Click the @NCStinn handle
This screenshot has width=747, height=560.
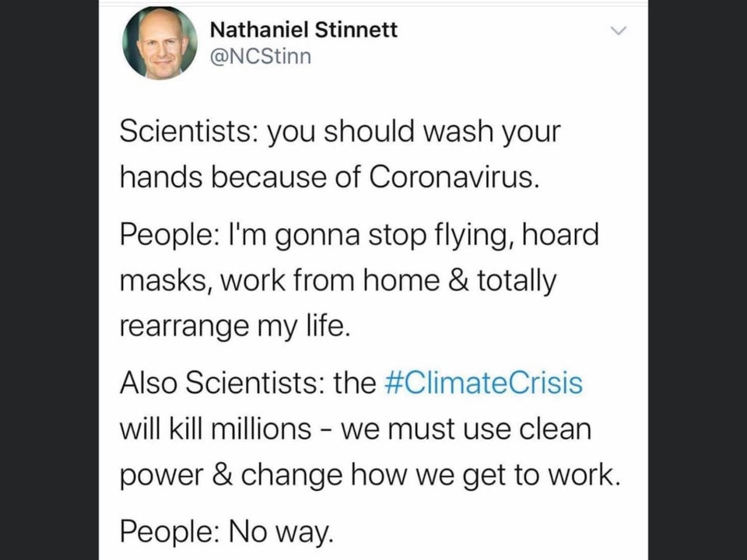(x=261, y=57)
